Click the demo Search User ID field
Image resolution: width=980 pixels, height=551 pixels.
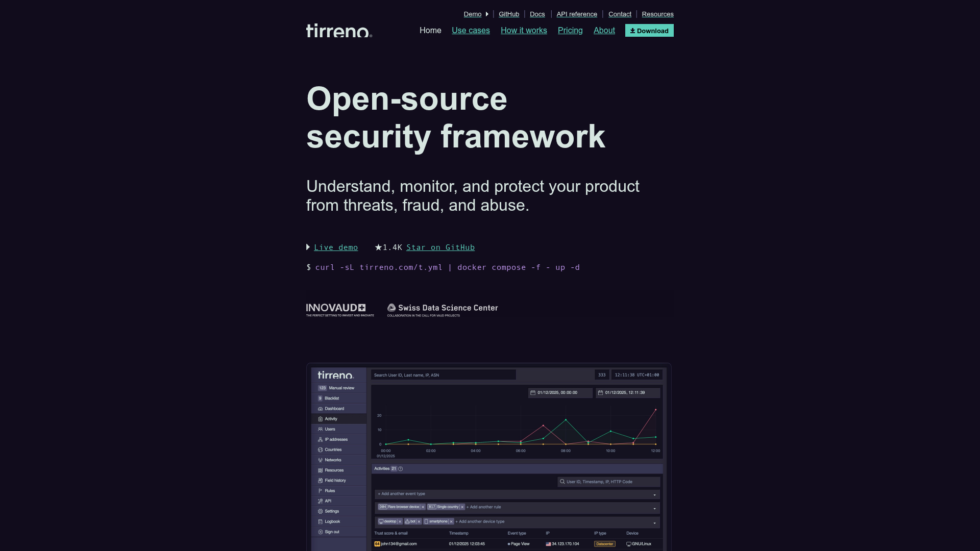click(x=444, y=375)
